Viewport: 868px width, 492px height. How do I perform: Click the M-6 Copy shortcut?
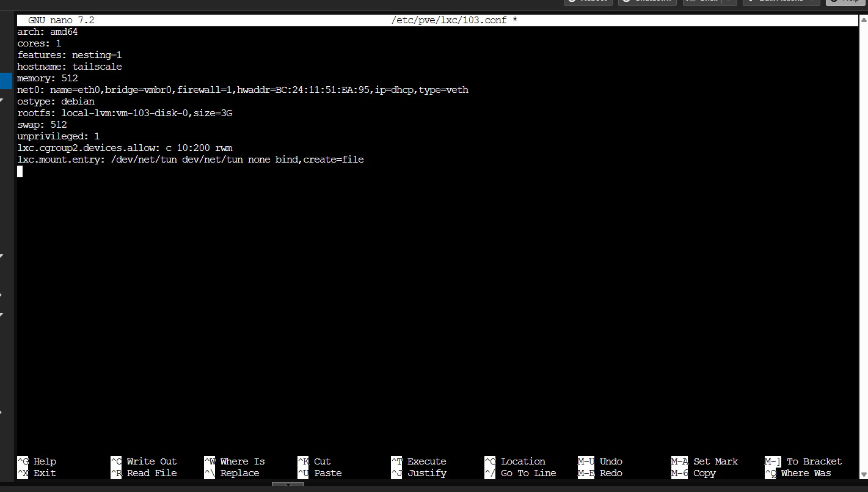693,473
